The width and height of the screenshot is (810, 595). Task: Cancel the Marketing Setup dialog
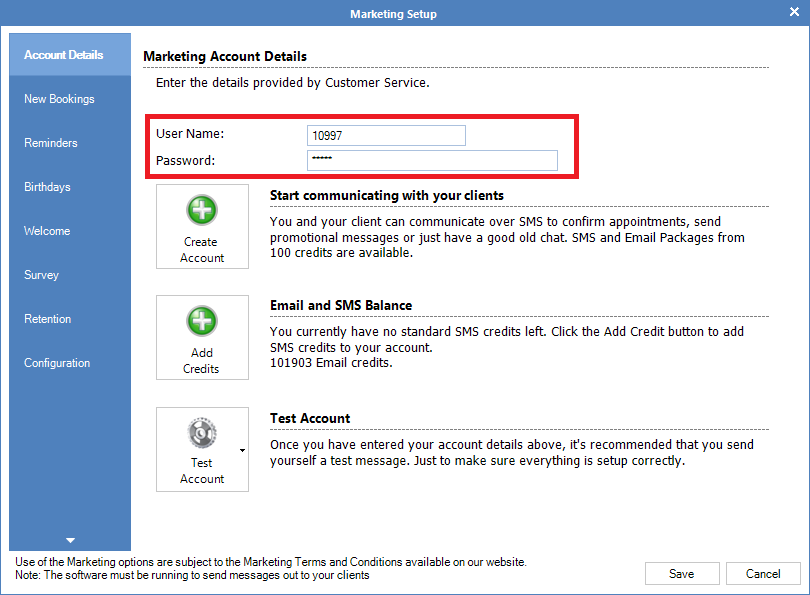point(763,573)
